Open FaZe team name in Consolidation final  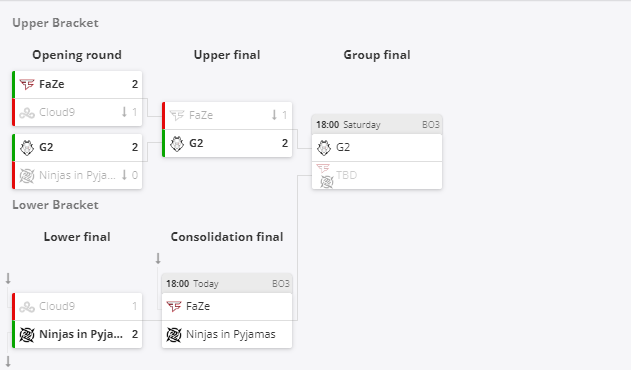point(198,306)
